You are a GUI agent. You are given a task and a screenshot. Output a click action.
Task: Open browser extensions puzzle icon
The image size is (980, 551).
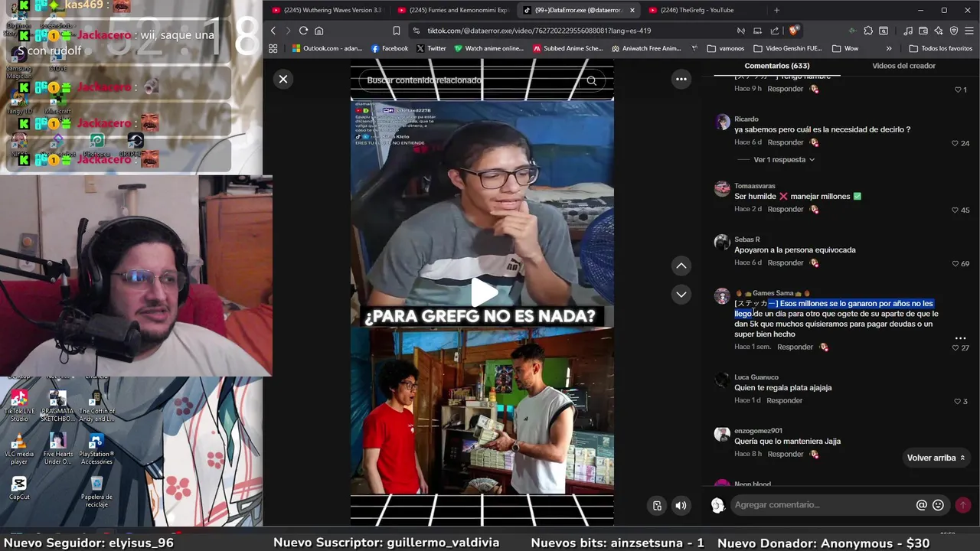point(867,31)
